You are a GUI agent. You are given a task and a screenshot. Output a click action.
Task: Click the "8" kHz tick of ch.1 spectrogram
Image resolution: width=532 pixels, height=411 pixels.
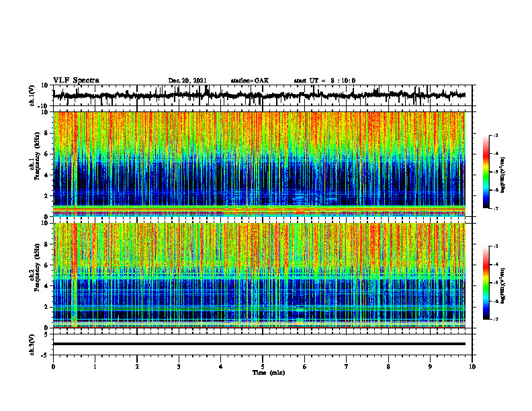pos(47,133)
